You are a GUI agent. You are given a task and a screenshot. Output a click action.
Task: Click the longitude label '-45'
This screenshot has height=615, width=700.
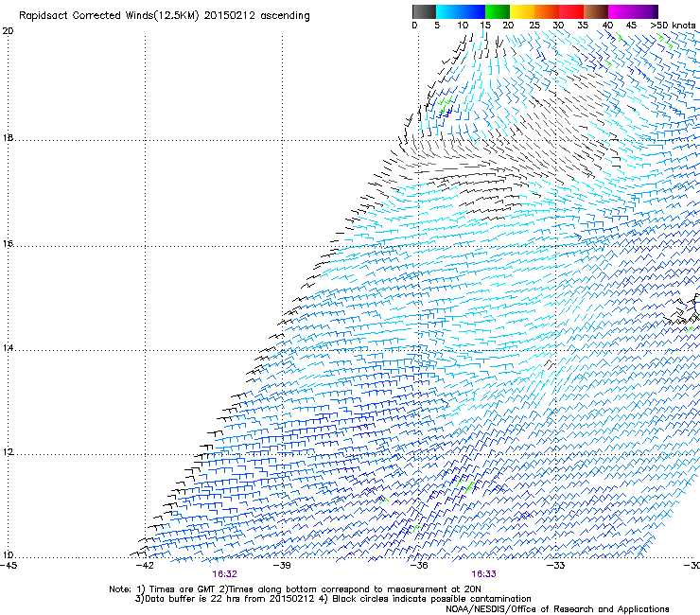9,566
